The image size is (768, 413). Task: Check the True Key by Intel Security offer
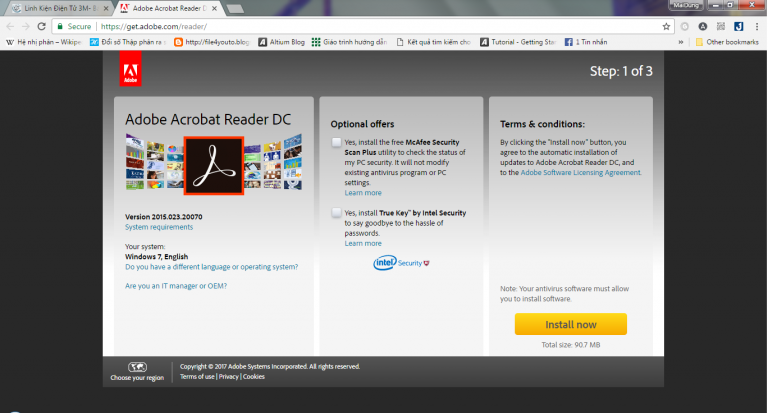point(336,213)
